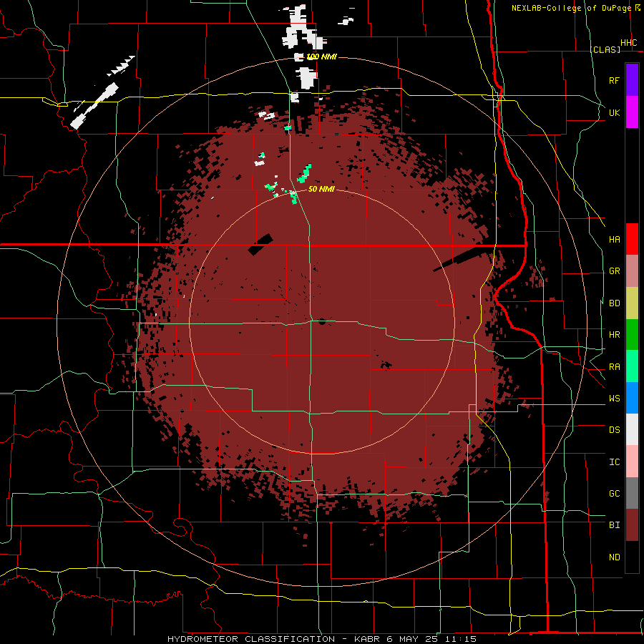This screenshot has width=644, height=644.
Task: Click the GC legend label
Action: pos(615,494)
